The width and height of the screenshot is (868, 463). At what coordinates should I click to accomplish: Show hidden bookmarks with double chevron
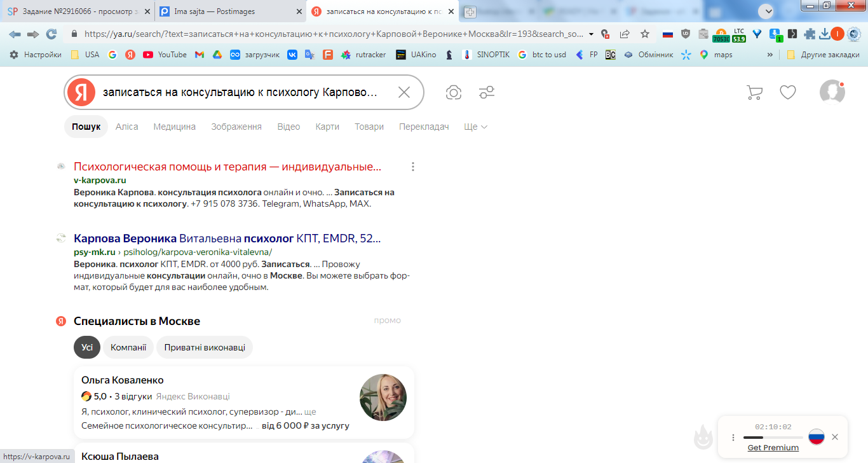(770, 55)
